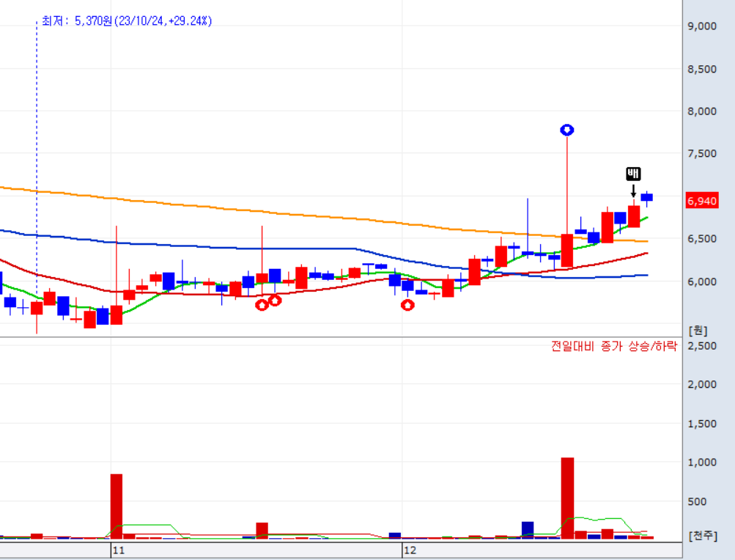735x560 pixels.
Task: Click the tall red volume bar at November start
Action: [x=117, y=506]
